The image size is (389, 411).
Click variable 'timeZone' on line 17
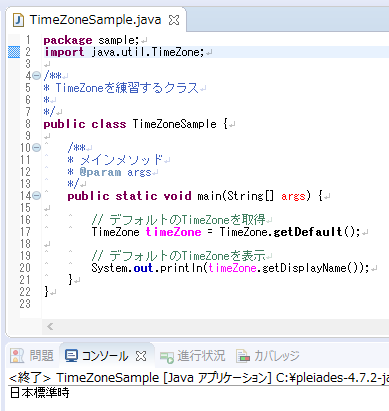click(x=174, y=232)
